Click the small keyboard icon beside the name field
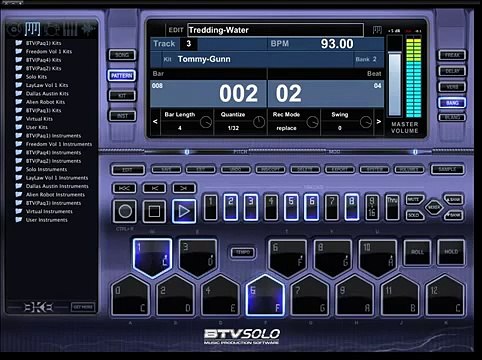 (x=377, y=30)
